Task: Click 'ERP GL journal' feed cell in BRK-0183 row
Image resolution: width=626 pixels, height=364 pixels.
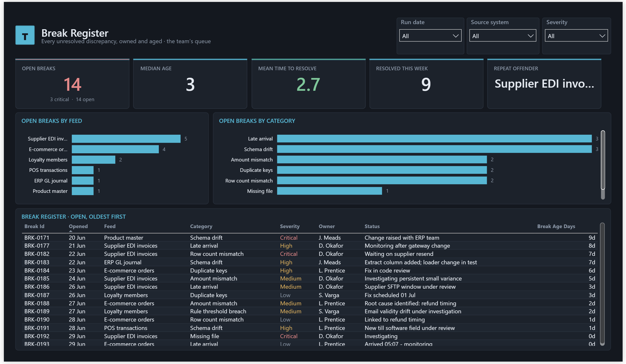Action: pos(123,262)
